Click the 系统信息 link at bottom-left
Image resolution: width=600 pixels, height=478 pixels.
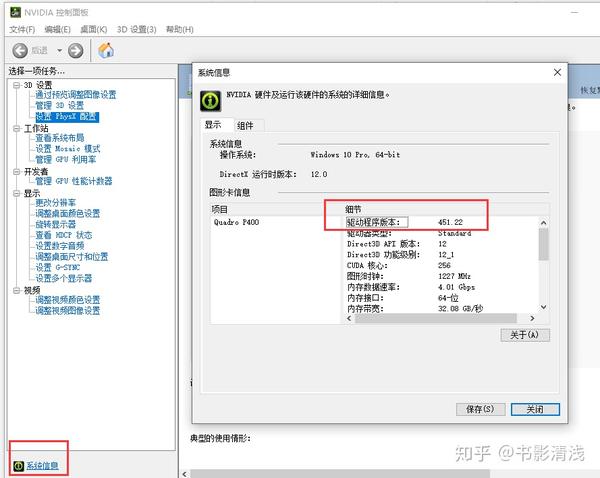[42, 466]
